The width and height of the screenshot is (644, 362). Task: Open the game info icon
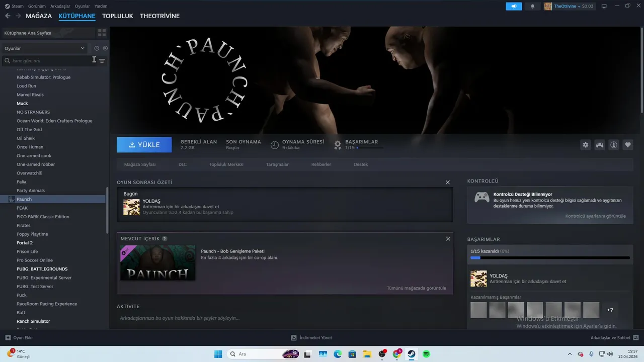point(614,145)
